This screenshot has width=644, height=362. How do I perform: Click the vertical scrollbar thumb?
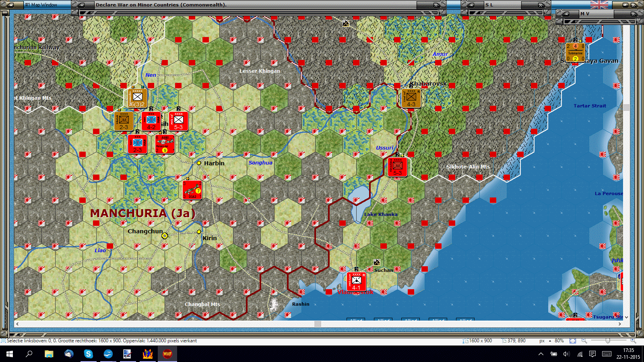point(626,107)
